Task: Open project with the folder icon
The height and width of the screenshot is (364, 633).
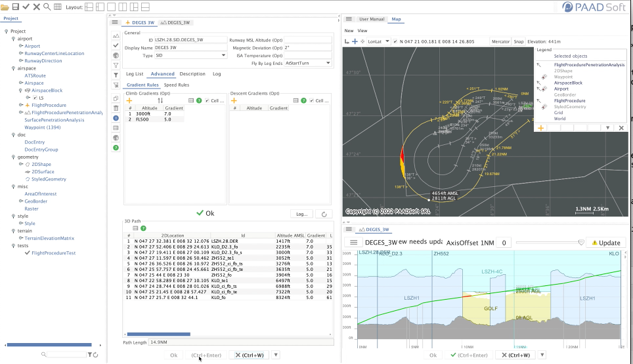Action: 5,7
